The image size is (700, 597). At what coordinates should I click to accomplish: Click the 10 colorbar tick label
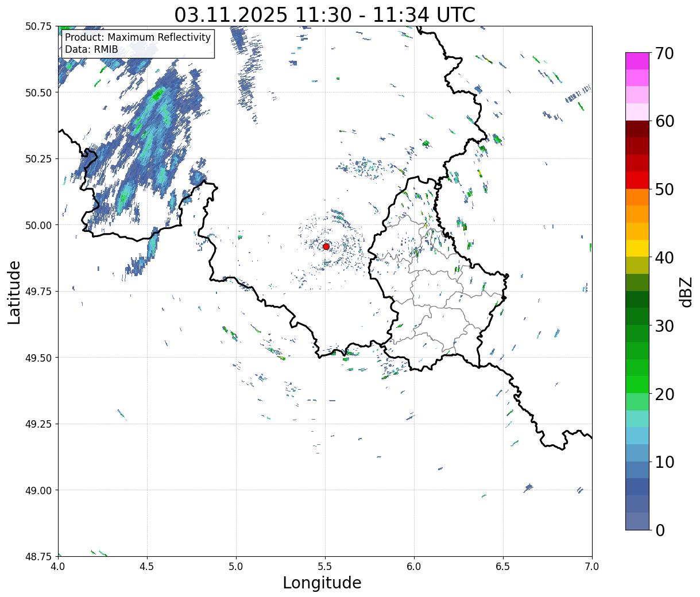[664, 462]
